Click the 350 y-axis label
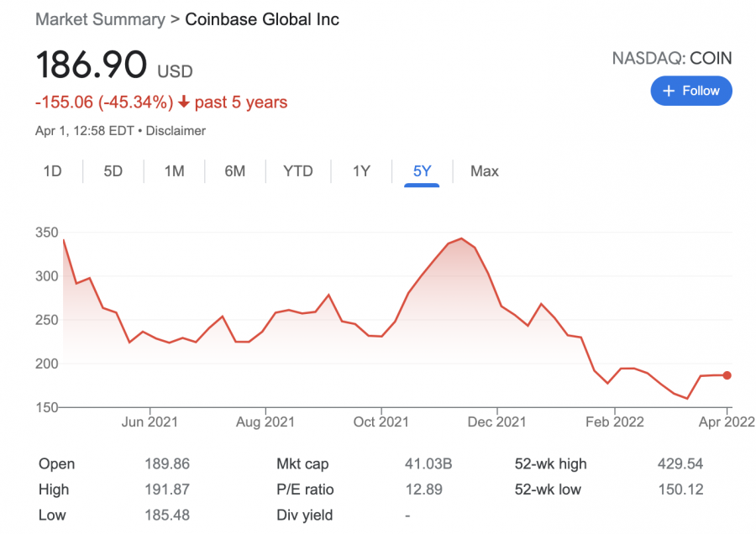 click(47, 233)
